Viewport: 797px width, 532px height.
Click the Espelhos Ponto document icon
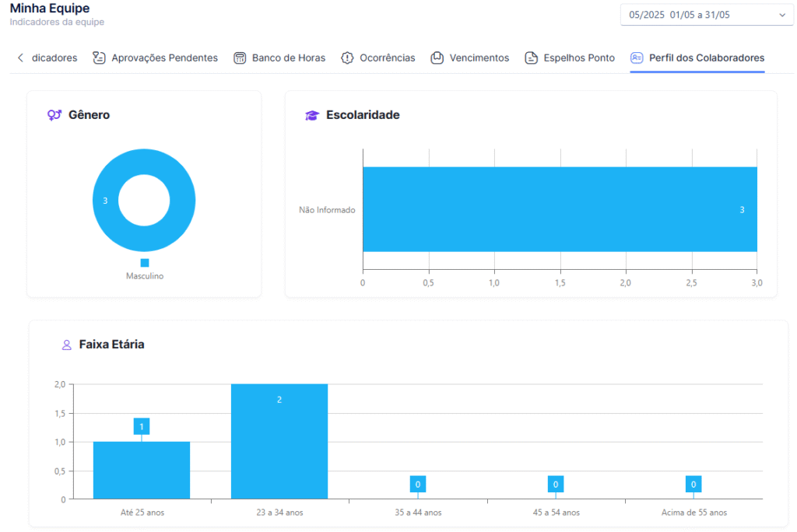[531, 58]
